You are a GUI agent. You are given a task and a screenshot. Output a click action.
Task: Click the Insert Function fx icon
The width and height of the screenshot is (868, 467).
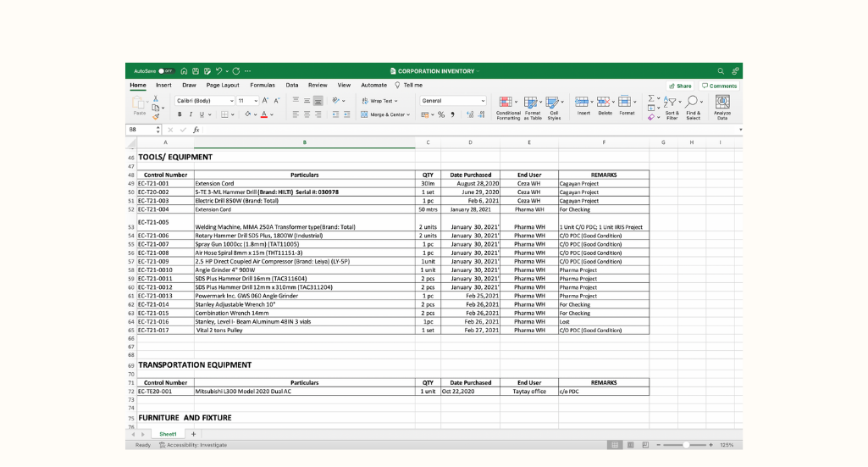[196, 130]
